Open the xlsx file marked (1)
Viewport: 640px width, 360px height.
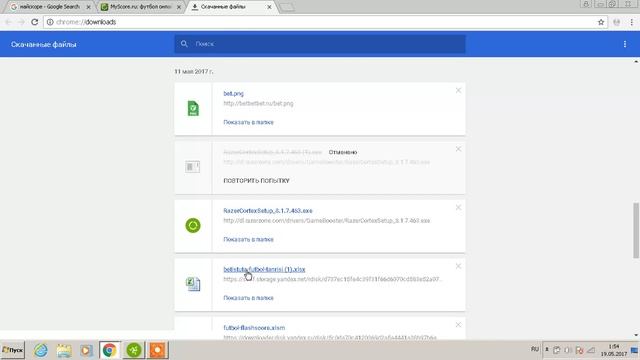(264, 269)
